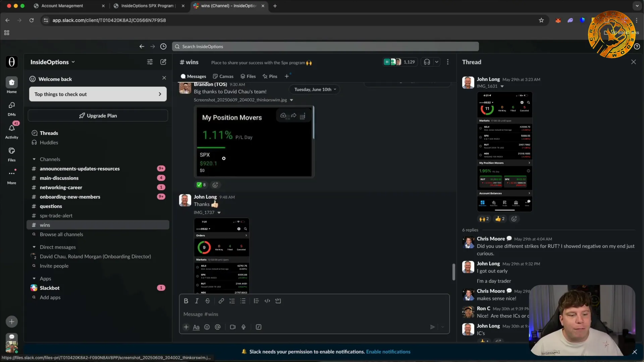The width and height of the screenshot is (644, 362).
Task: Expand the huddle options chevron
Action: point(437,62)
